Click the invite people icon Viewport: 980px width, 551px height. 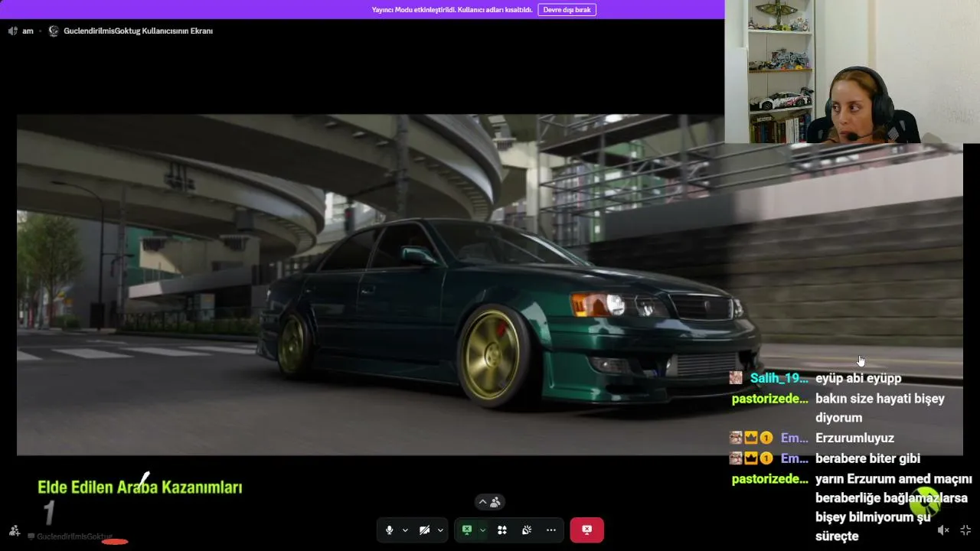point(15,530)
